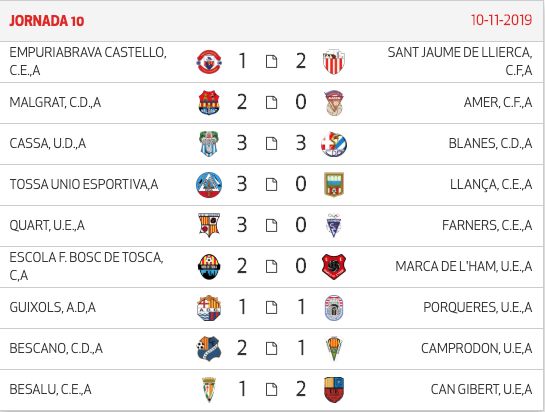The height and width of the screenshot is (412, 545).
Task: Open match report icon for Guixols vs Porqueres
Action: 271,308
